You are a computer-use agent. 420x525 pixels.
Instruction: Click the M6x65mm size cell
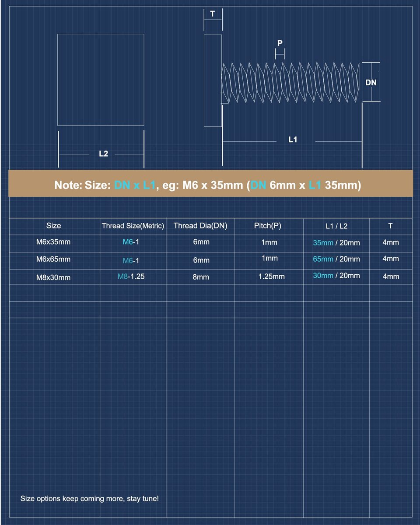tap(53, 259)
